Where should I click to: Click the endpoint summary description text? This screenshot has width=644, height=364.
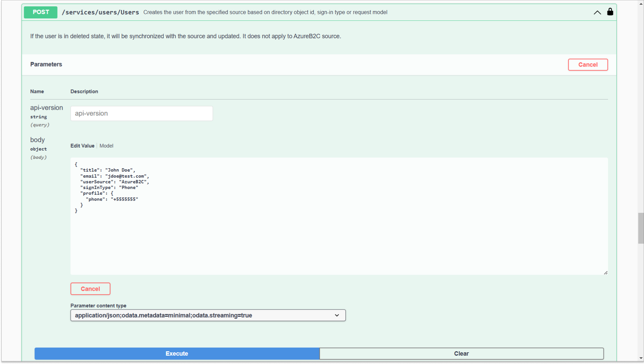point(265,12)
